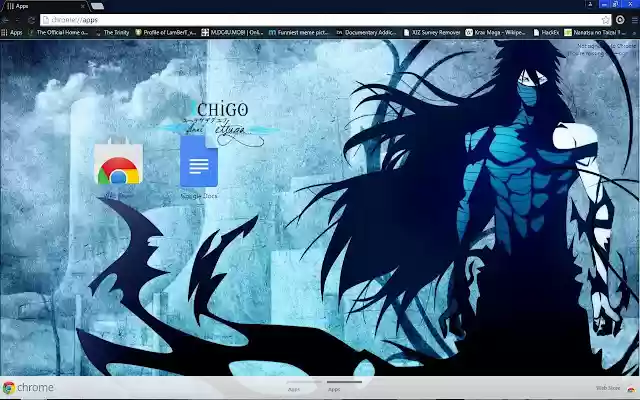Image resolution: width=640 pixels, height=400 pixels.
Task: Click the round extension icon beside the star
Action: [620, 20]
